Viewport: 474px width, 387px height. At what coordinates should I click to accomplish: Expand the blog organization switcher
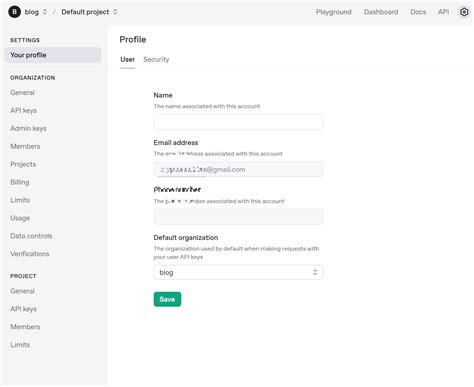pyautogui.click(x=36, y=12)
